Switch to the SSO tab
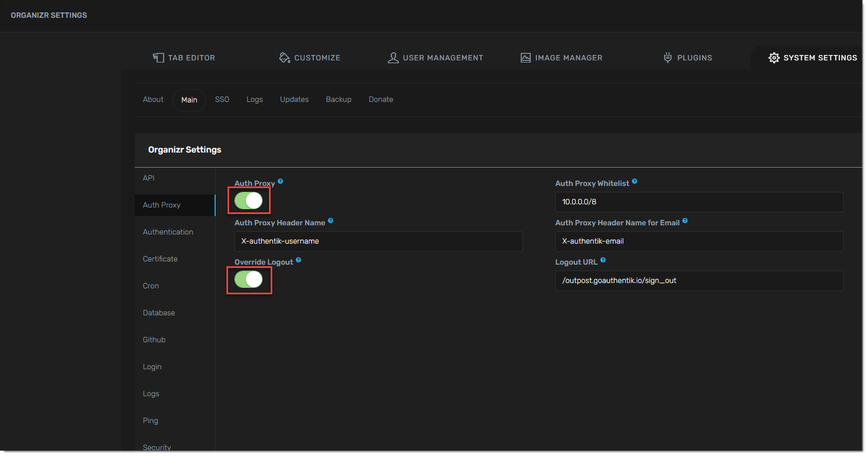Image resolution: width=868 pixels, height=456 pixels. pyautogui.click(x=222, y=100)
